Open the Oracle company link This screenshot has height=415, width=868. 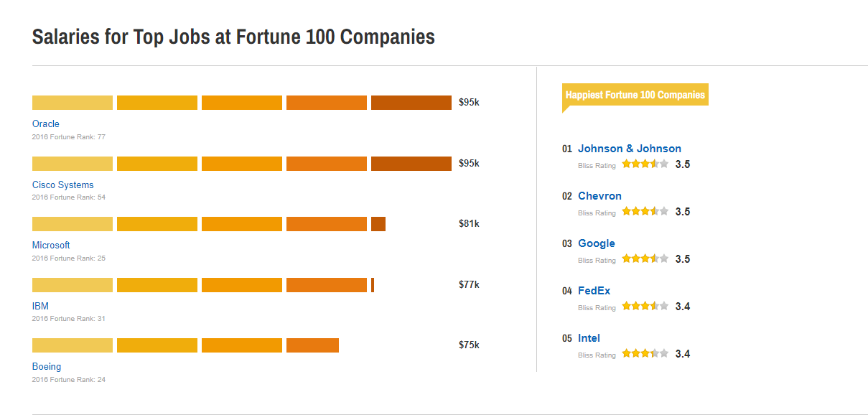(46, 124)
